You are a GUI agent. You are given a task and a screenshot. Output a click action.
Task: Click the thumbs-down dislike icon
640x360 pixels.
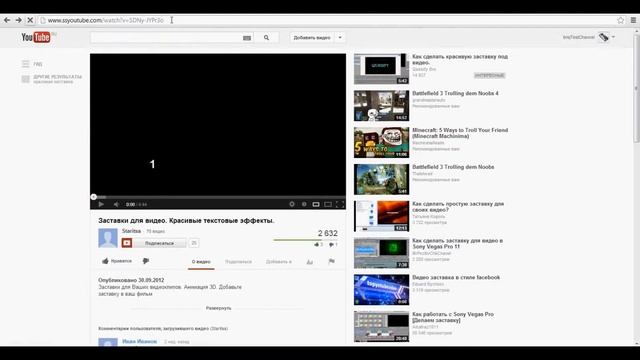click(x=146, y=261)
